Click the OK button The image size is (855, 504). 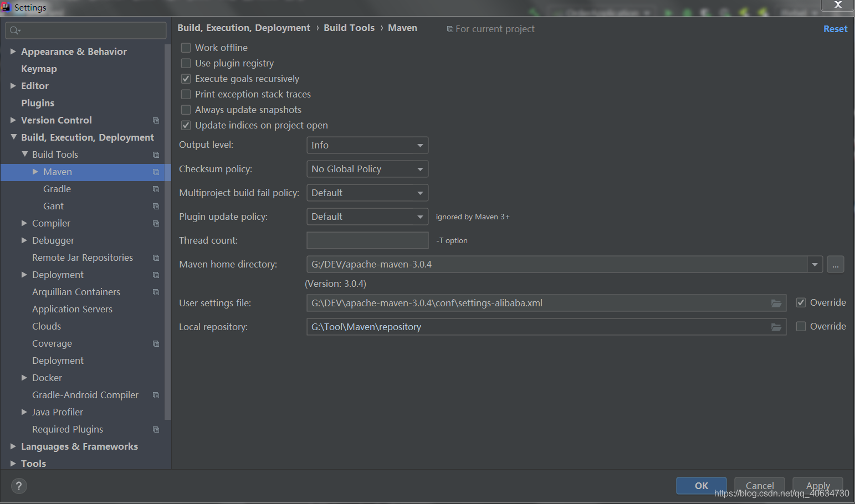point(702,486)
